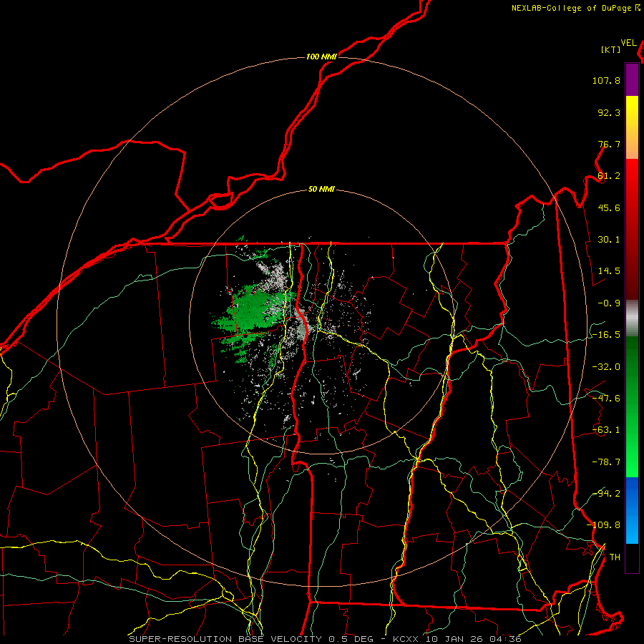Click the green segment of the velocity color bar
Screen dimensions: 644x644
click(x=632, y=406)
